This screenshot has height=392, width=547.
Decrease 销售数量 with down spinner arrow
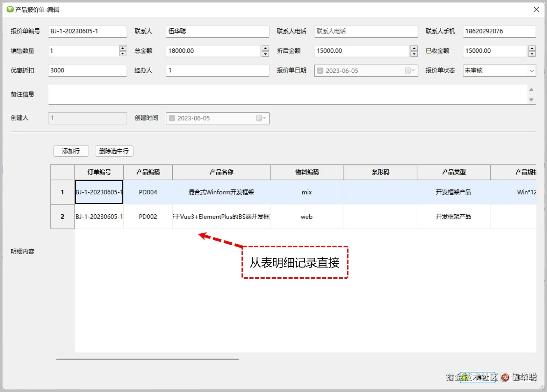[123, 54]
